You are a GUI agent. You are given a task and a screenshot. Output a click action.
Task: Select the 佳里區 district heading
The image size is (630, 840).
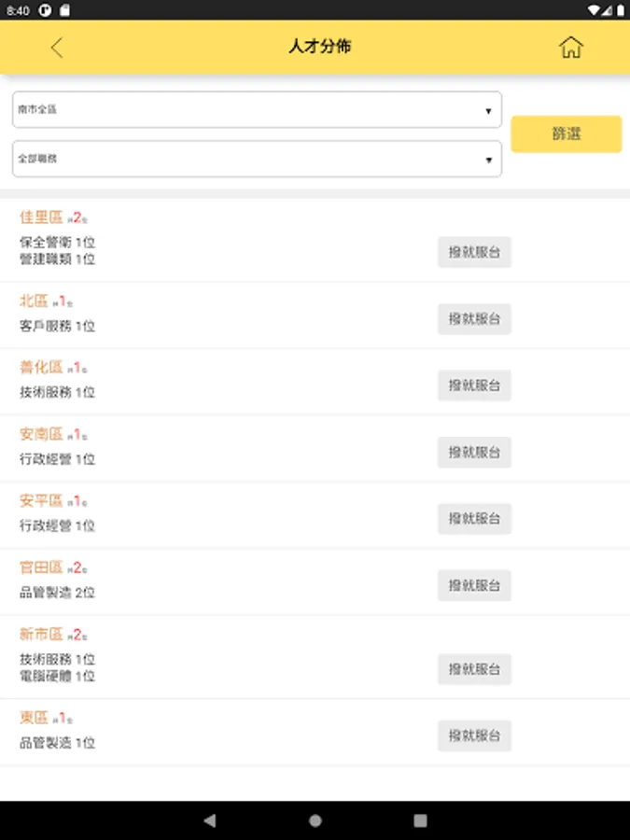point(41,217)
